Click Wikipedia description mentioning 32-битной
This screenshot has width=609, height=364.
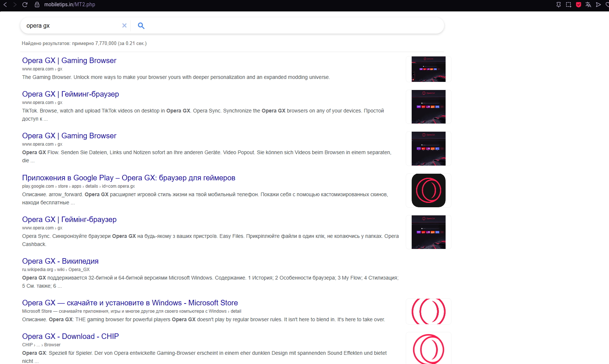pos(210,282)
